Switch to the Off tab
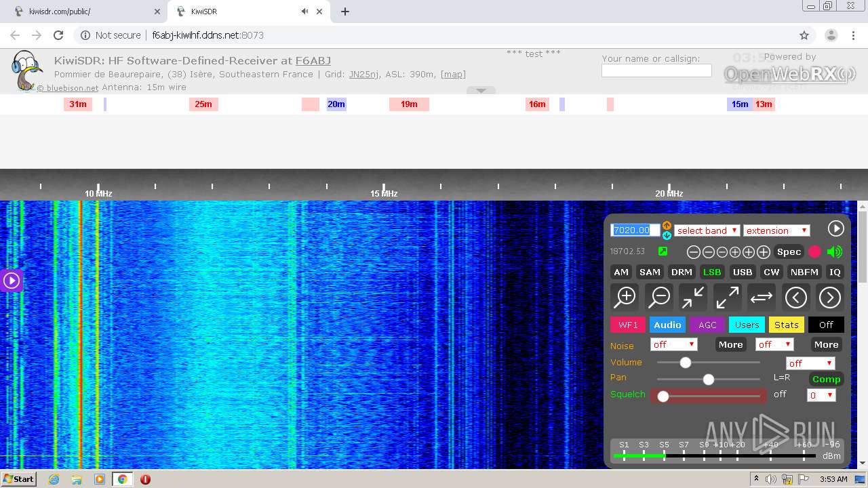Image resolution: width=868 pixels, height=488 pixels. 826,325
